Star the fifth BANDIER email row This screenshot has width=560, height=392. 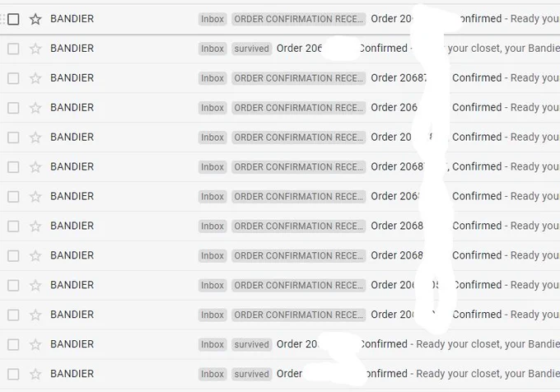[35, 138]
